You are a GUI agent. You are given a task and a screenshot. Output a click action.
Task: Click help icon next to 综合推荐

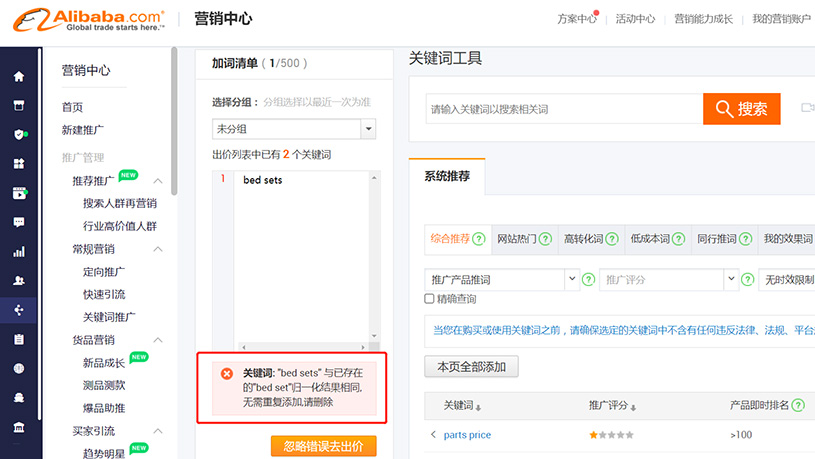pyautogui.click(x=479, y=239)
